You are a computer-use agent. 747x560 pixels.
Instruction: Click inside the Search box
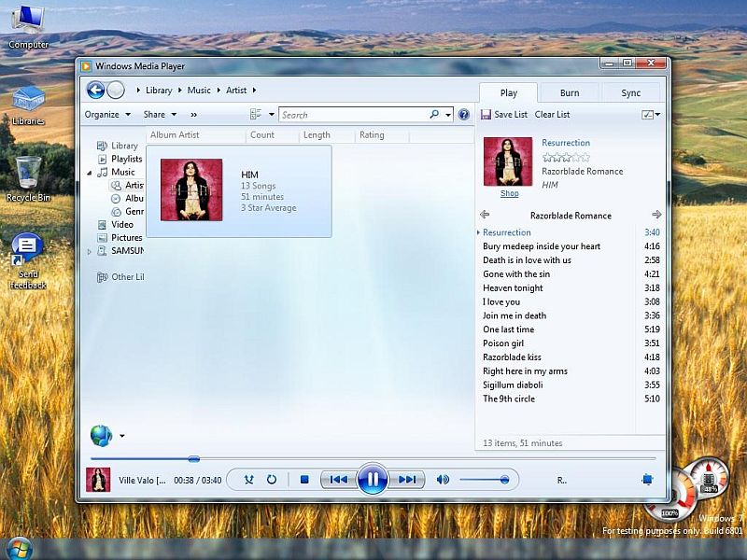point(354,115)
